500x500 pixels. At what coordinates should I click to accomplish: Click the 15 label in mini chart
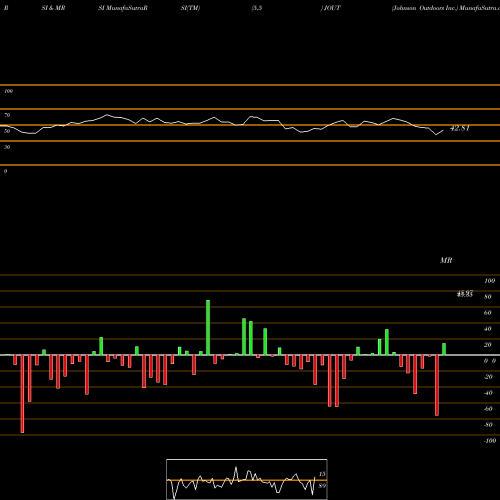click(x=322, y=474)
